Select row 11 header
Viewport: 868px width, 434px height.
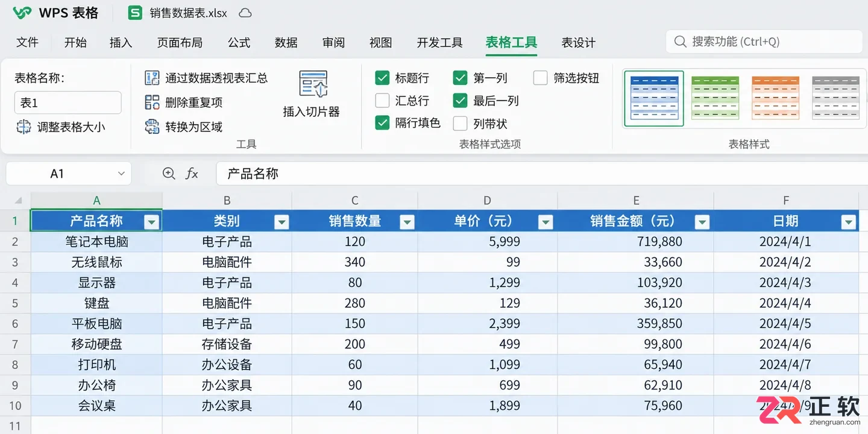click(x=15, y=426)
